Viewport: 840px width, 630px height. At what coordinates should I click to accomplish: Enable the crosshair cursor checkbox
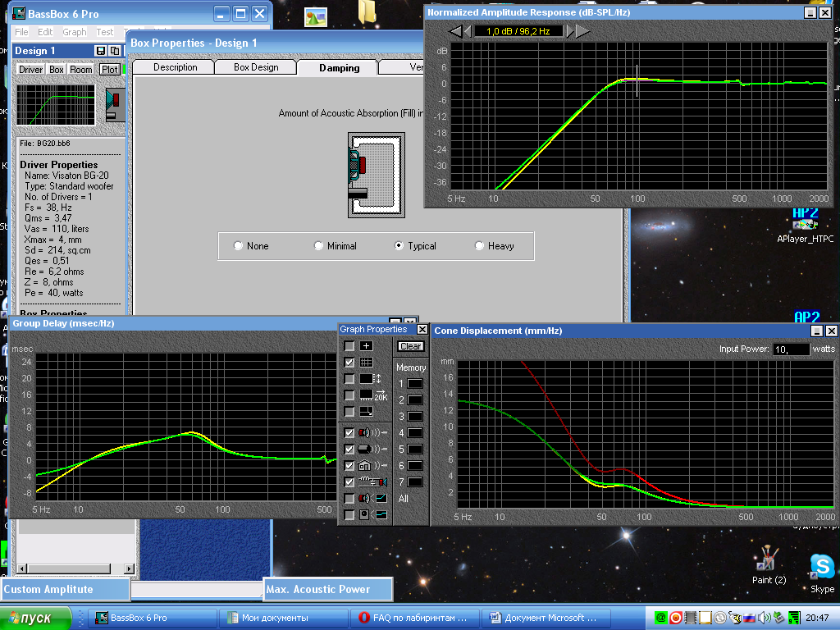pyautogui.click(x=349, y=346)
